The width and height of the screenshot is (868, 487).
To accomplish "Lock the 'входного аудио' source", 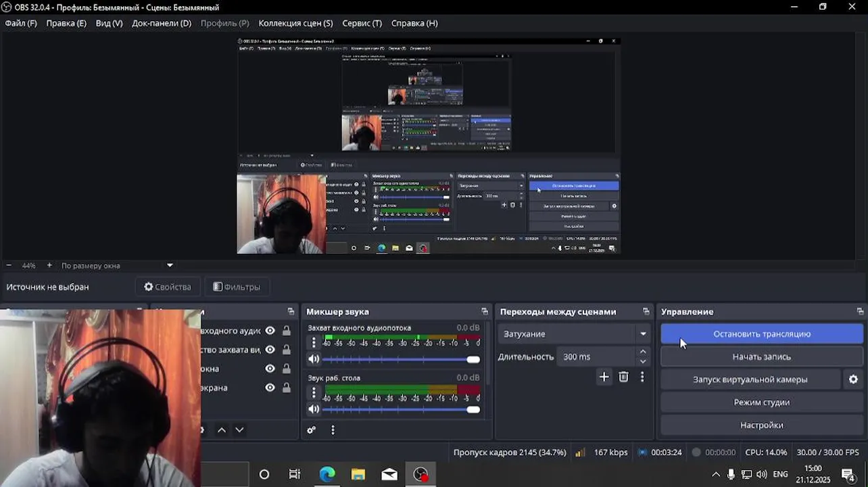I will point(287,331).
